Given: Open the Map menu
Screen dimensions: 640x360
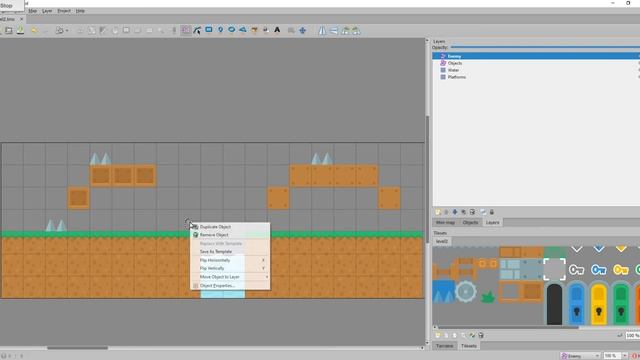Looking at the screenshot, I should coord(33,11).
